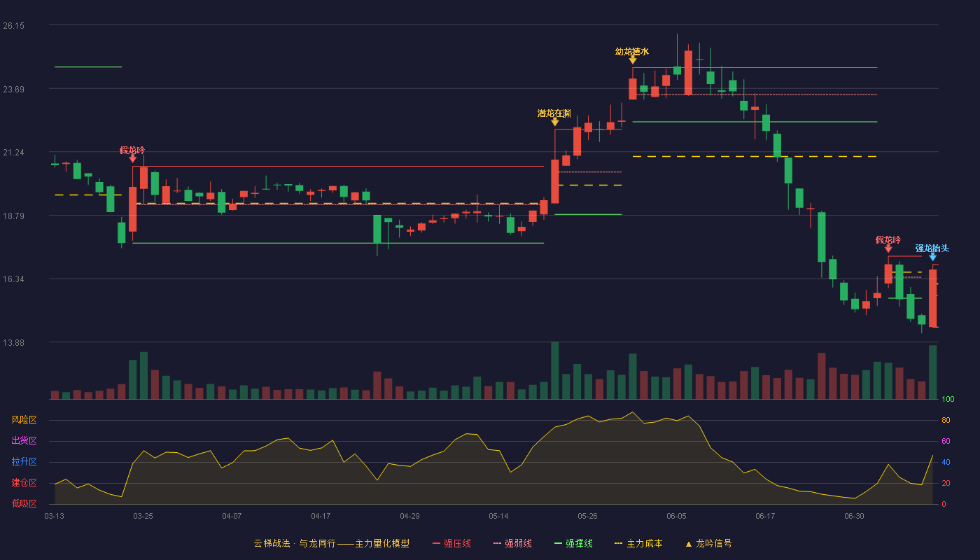Click the 16.34 price axis label
The image size is (980, 560).
14,279
